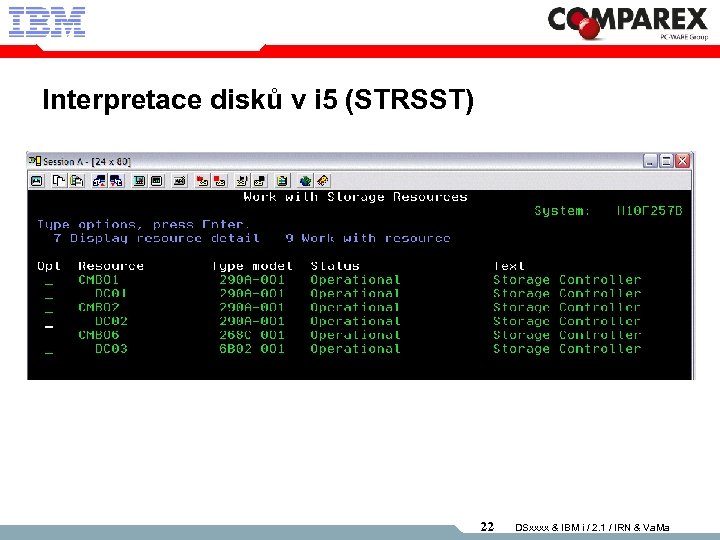
Task: Open the Display setup toolbar icon
Action: coord(139,181)
